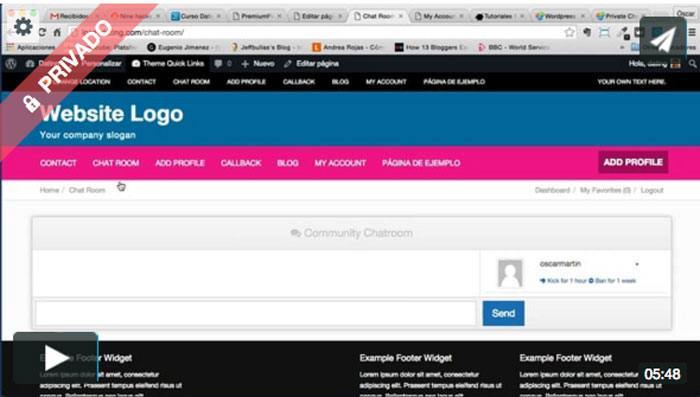Open CALLBACK in the black top menu
The image size is (700, 397).
point(299,82)
